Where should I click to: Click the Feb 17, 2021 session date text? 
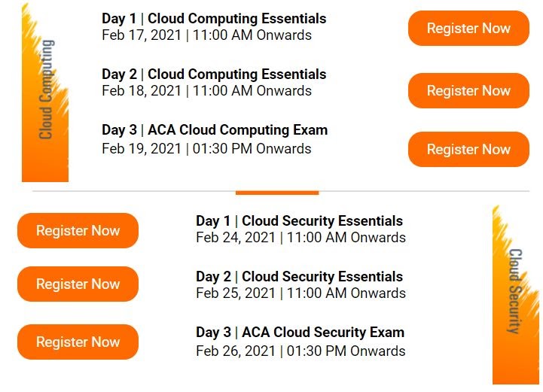pos(142,35)
